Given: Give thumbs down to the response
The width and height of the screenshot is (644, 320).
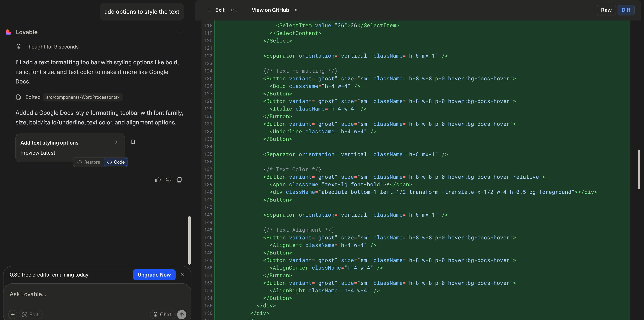Looking at the screenshot, I should click(168, 180).
